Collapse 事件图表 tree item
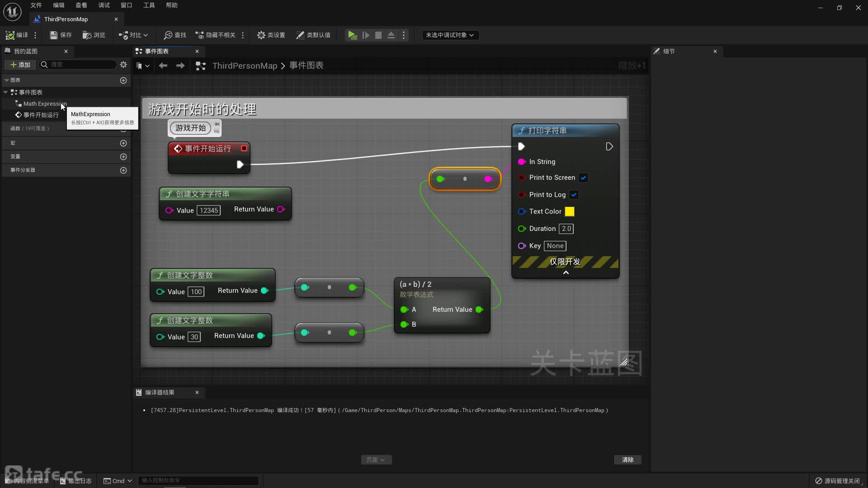868x488 pixels. click(x=5, y=92)
